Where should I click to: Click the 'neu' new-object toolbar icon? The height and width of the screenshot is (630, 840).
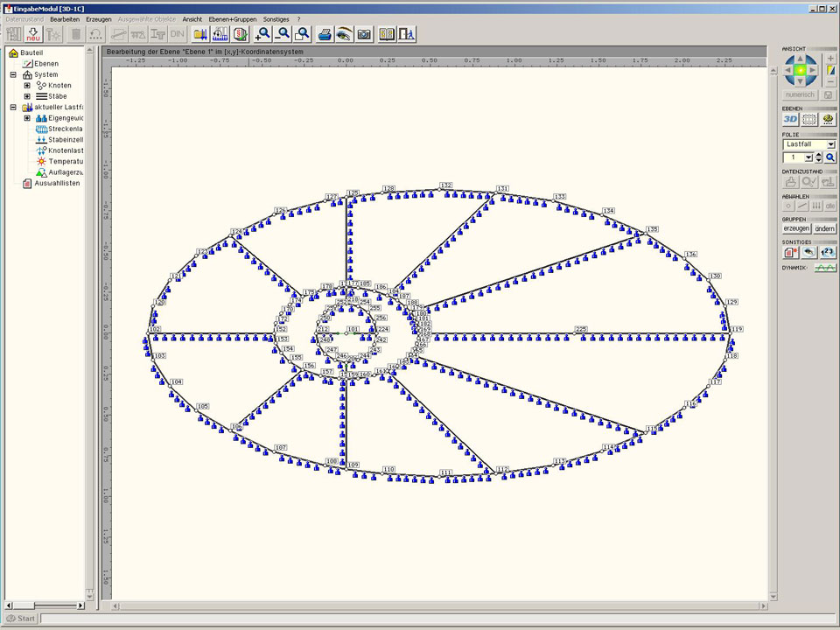point(33,34)
